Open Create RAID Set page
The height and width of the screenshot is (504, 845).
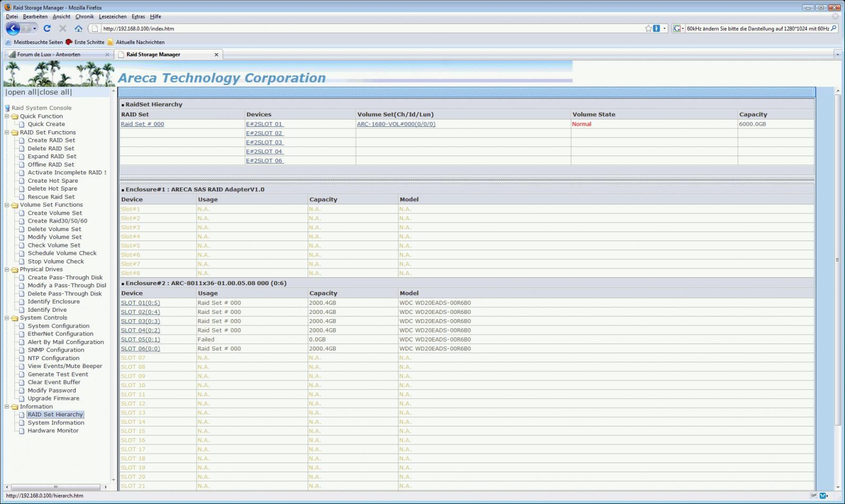(52, 140)
